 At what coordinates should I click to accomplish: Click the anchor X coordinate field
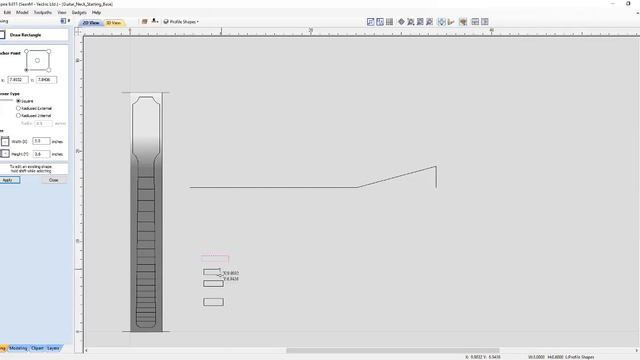[18, 80]
